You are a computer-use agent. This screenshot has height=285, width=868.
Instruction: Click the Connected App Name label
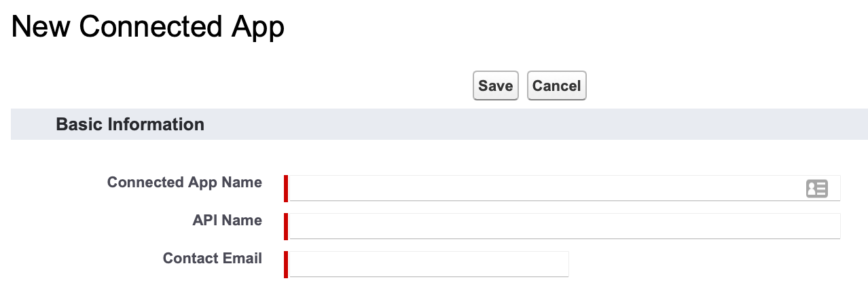[185, 183]
